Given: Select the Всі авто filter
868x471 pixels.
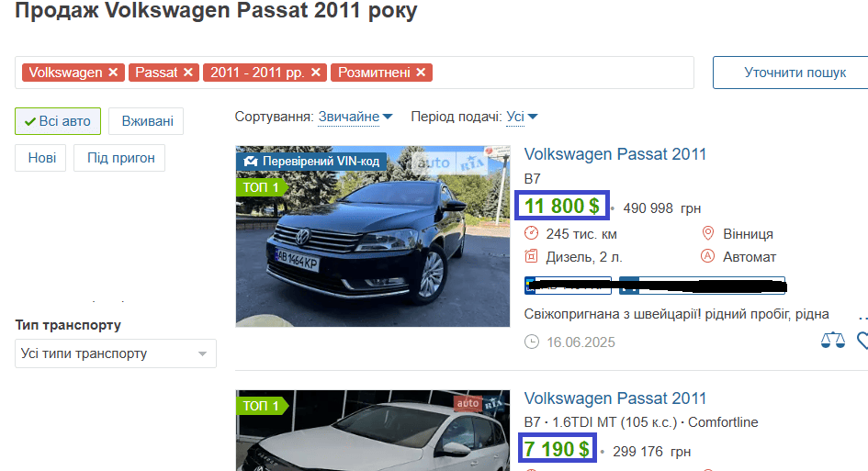Looking at the screenshot, I should pos(58,121).
